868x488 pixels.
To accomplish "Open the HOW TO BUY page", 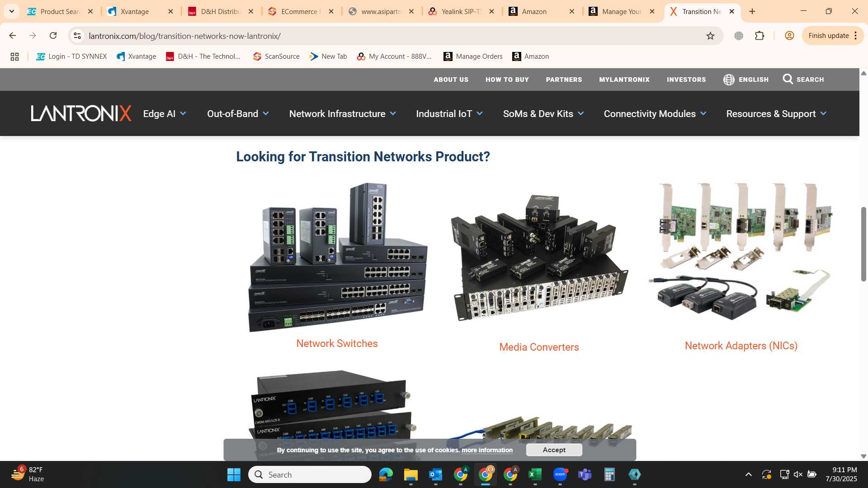I will tap(507, 80).
